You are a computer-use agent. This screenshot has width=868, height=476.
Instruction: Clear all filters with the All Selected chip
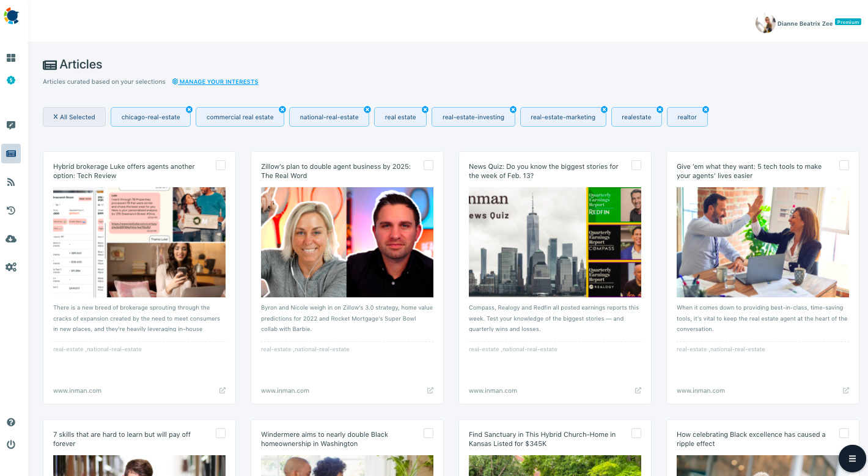tap(74, 116)
